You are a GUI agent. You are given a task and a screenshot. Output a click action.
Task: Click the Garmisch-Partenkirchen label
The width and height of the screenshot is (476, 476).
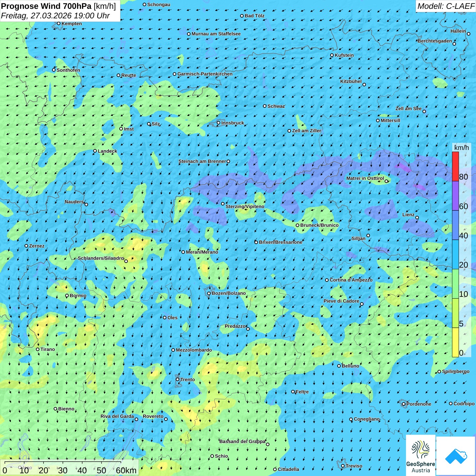point(205,74)
